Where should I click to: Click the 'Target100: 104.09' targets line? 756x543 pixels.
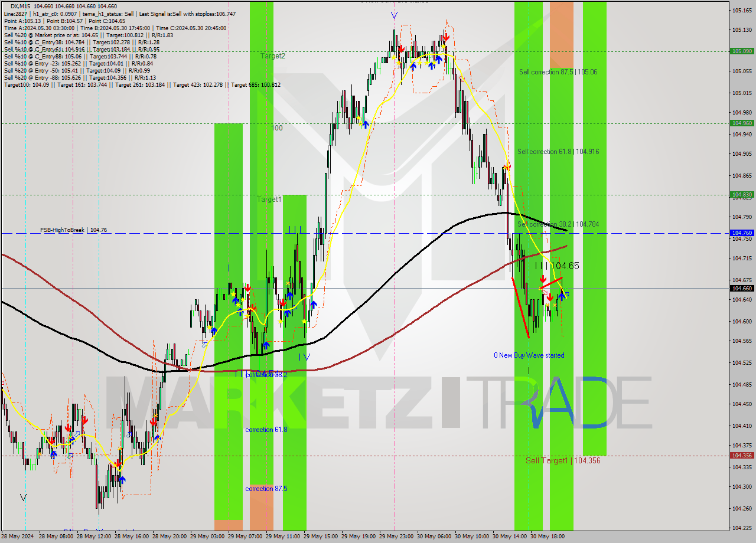[142, 85]
